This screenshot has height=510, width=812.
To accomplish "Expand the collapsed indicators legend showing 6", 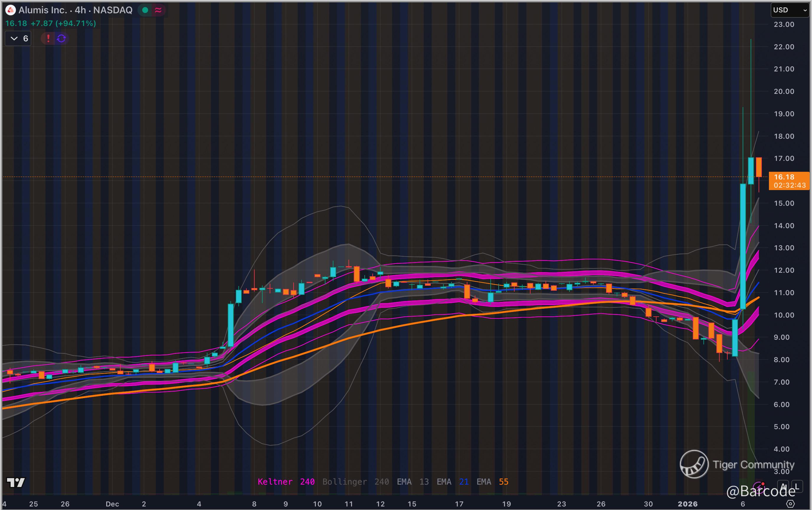I will pyautogui.click(x=18, y=38).
